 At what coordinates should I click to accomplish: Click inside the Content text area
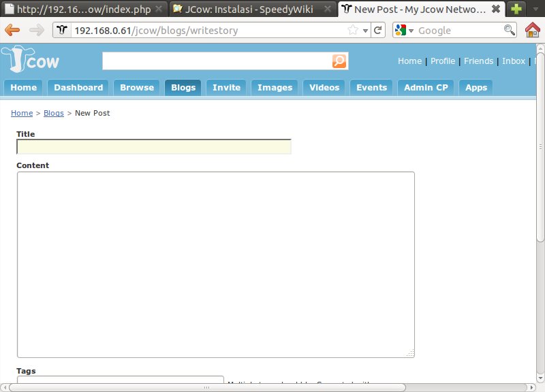point(215,264)
